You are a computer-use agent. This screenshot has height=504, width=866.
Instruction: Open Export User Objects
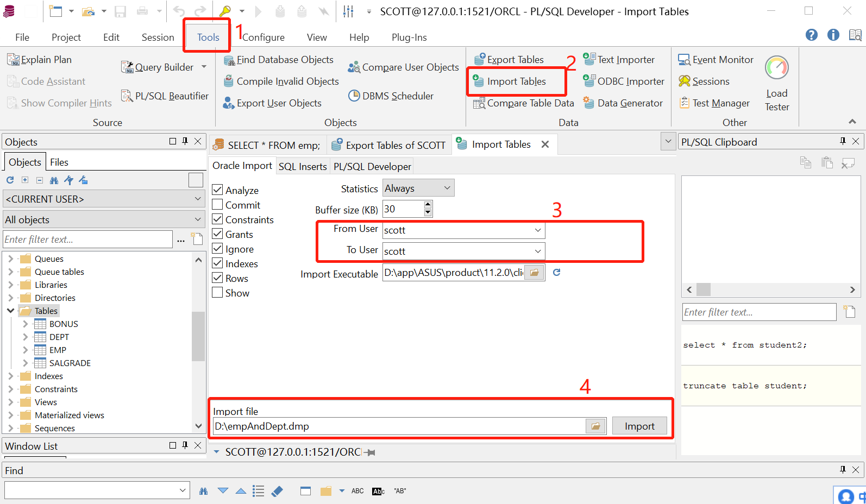pyautogui.click(x=272, y=103)
